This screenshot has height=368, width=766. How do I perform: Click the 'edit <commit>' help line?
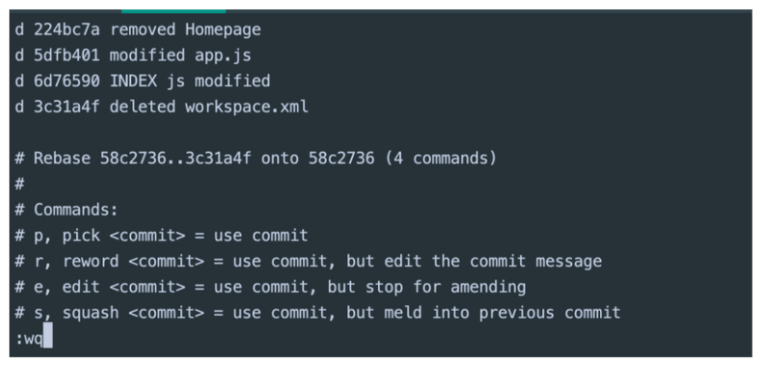pos(270,287)
